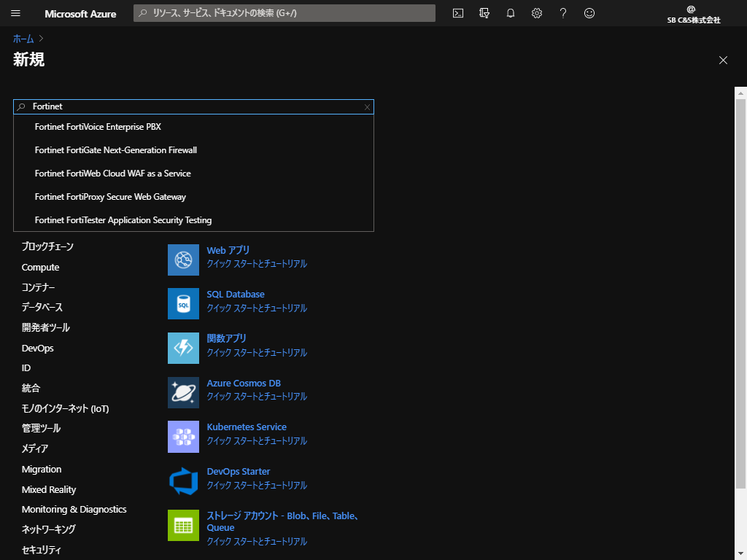This screenshot has width=747, height=560.
Task: Select the Compute category
Action: click(x=41, y=267)
